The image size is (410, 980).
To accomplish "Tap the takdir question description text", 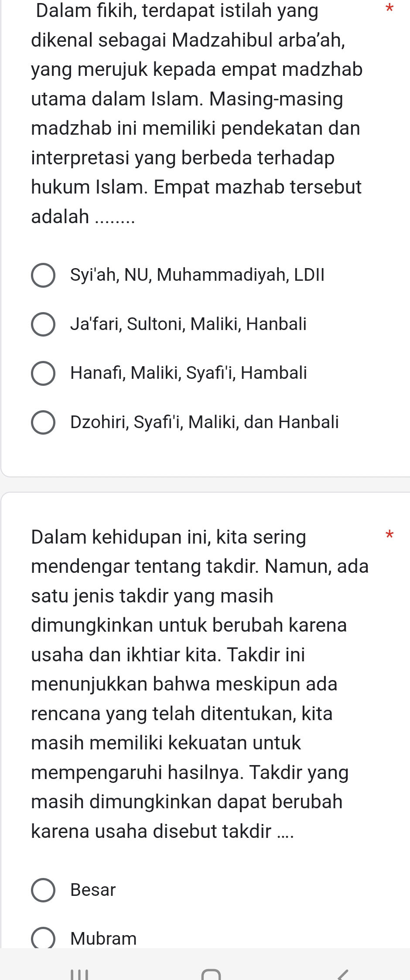I will [196, 684].
